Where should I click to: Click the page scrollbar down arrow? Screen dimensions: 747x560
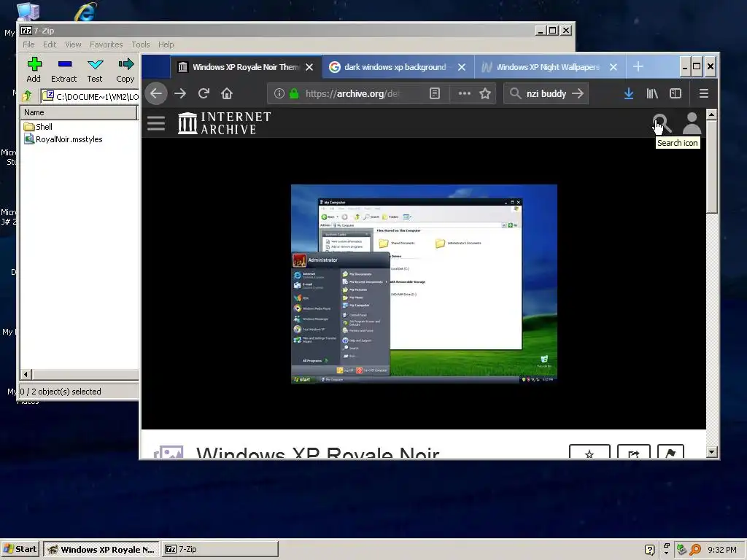point(712,451)
